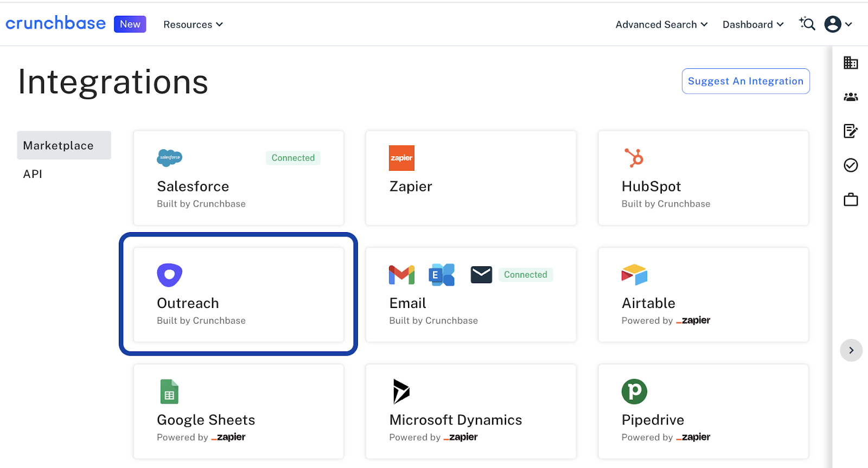Open the Google Sheets integration title

206,420
